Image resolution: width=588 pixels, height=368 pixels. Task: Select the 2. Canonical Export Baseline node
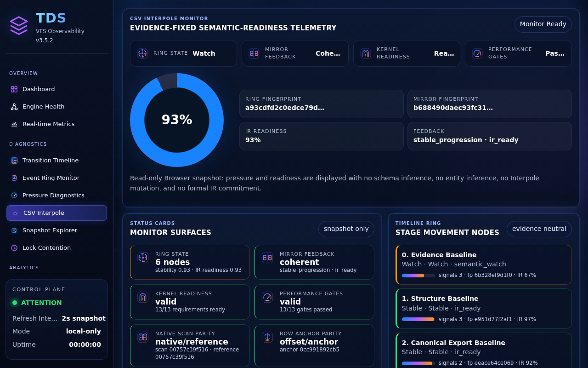pos(484,351)
